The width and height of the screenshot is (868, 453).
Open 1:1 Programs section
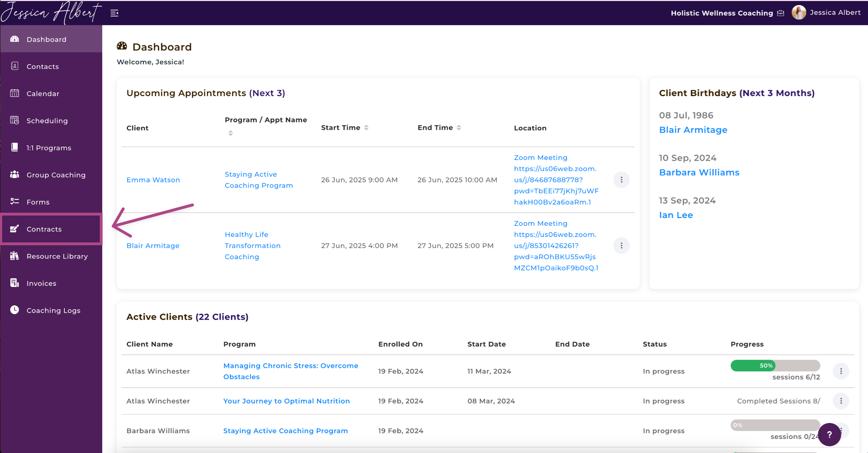point(51,148)
